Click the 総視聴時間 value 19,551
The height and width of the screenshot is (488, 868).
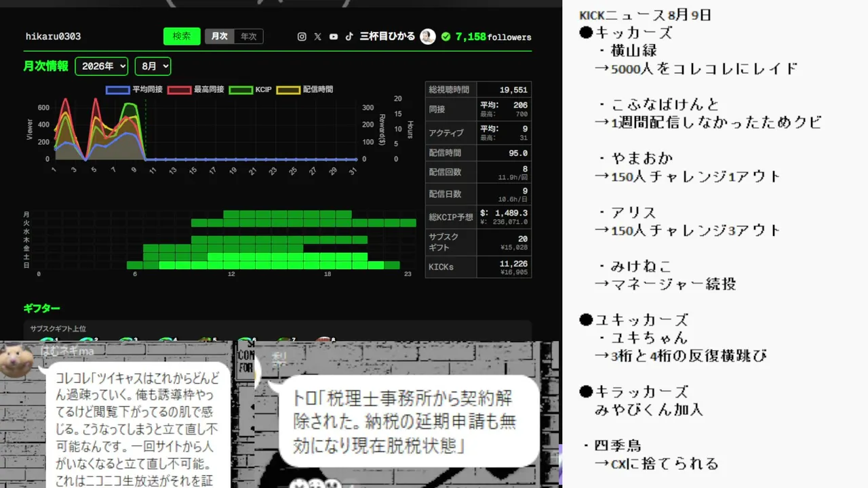(x=513, y=89)
